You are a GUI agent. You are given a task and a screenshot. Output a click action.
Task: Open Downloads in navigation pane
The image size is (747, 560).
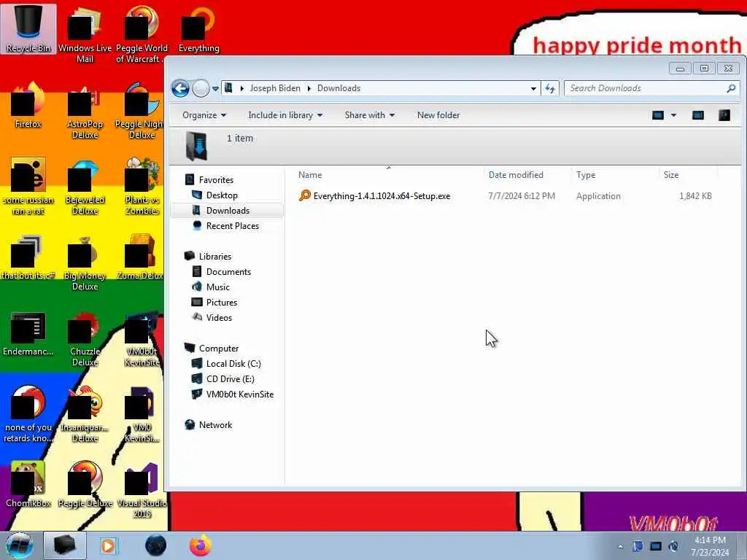click(228, 211)
